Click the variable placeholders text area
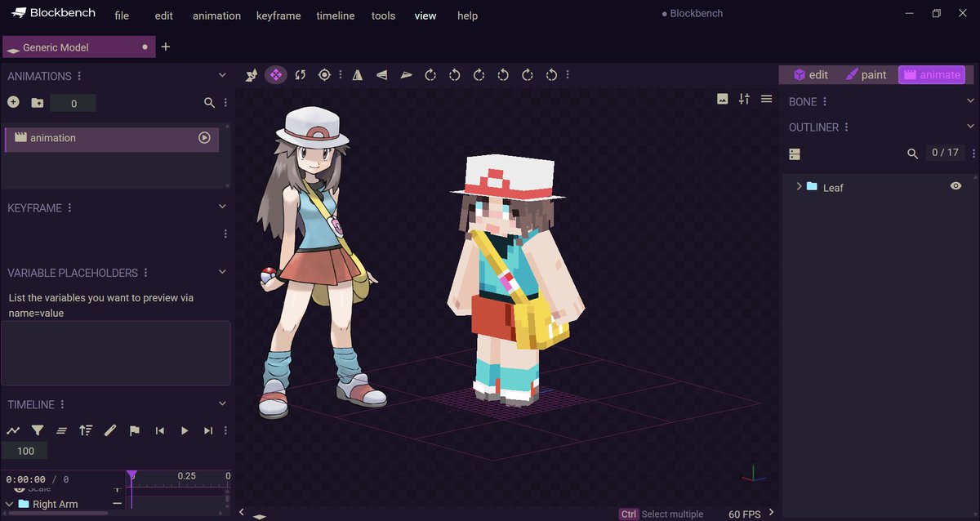 116,353
